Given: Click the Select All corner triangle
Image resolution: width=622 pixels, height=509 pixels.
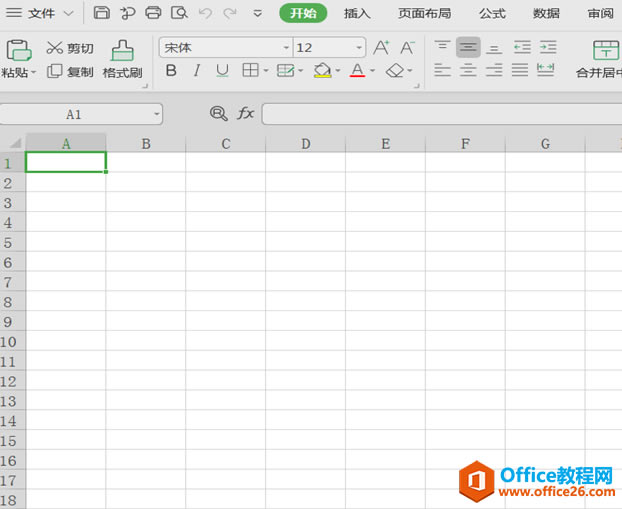Looking at the screenshot, I should [x=15, y=142].
